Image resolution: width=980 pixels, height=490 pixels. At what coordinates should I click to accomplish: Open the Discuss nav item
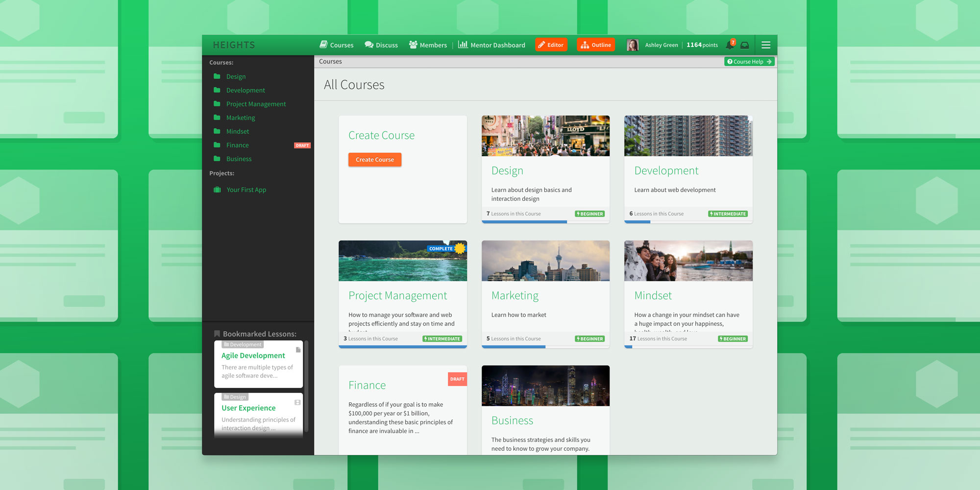pos(381,45)
